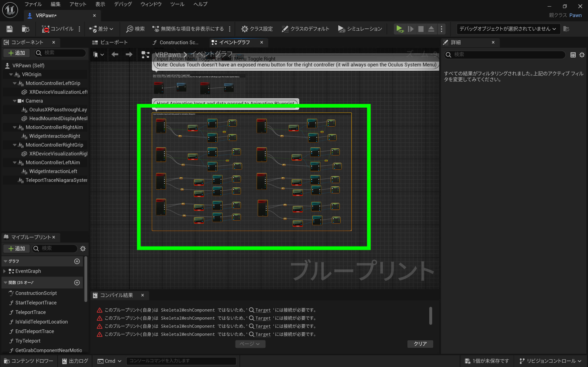Collapse the MotionControllerLeftGrip tree node
588x367 pixels.
tap(14, 83)
